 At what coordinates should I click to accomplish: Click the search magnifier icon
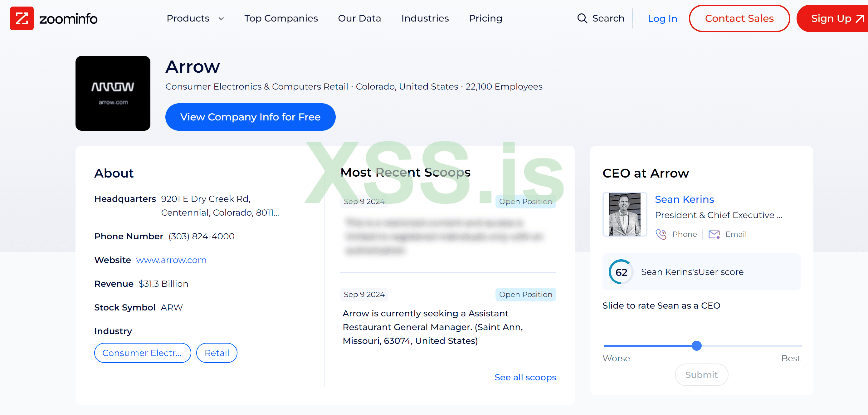coord(582,18)
